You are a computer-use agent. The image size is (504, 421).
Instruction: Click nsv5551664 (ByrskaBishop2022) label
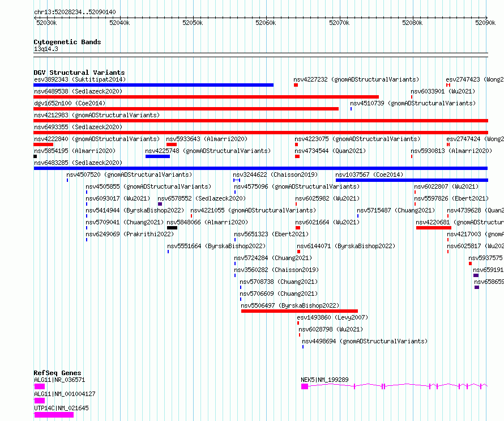216,246
